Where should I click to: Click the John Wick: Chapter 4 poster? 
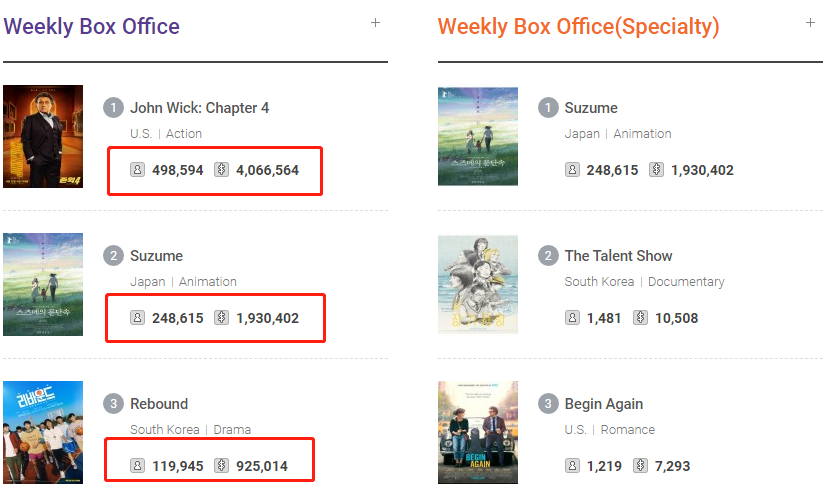click(x=43, y=136)
